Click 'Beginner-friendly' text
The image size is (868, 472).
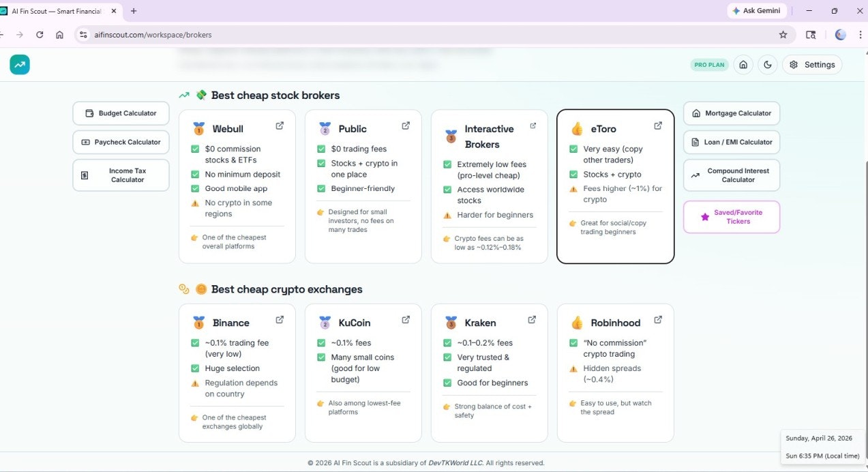[363, 188]
